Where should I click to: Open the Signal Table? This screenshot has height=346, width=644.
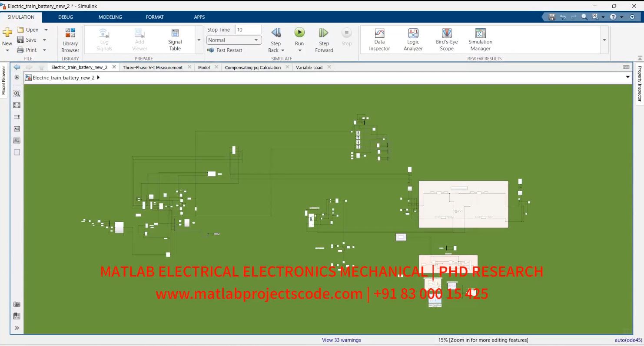174,39
